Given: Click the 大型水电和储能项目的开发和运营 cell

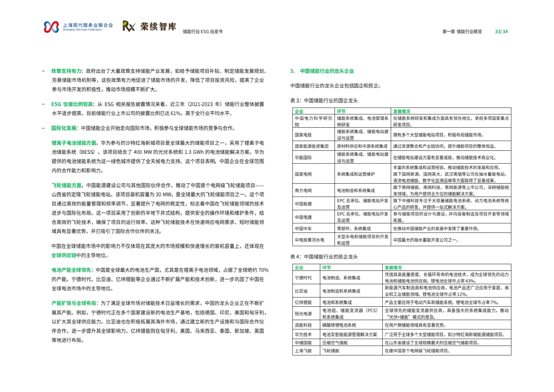Looking at the screenshot, I should point(363,240).
